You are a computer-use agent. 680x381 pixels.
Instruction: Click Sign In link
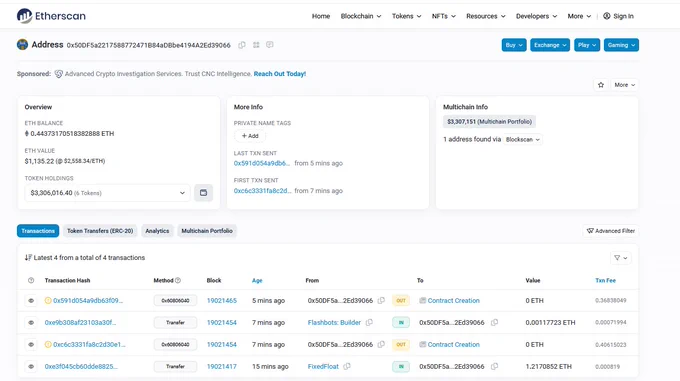coord(624,16)
